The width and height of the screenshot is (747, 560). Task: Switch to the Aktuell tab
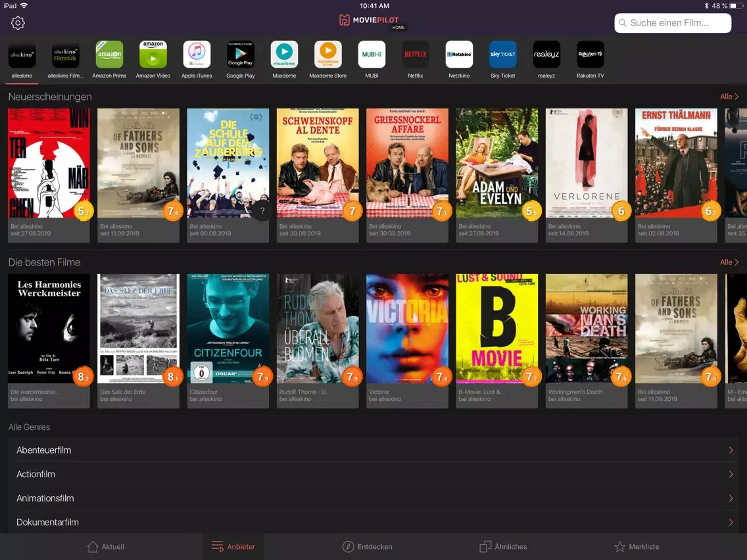tap(106, 547)
